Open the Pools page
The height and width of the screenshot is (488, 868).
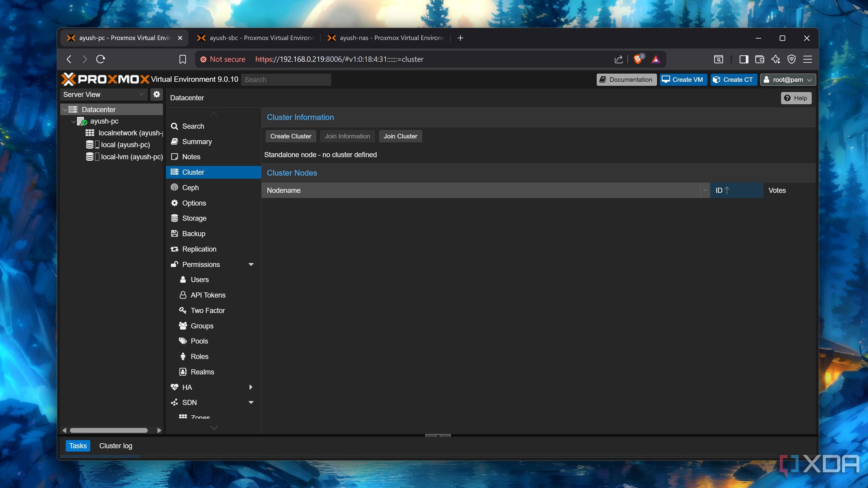213,341
